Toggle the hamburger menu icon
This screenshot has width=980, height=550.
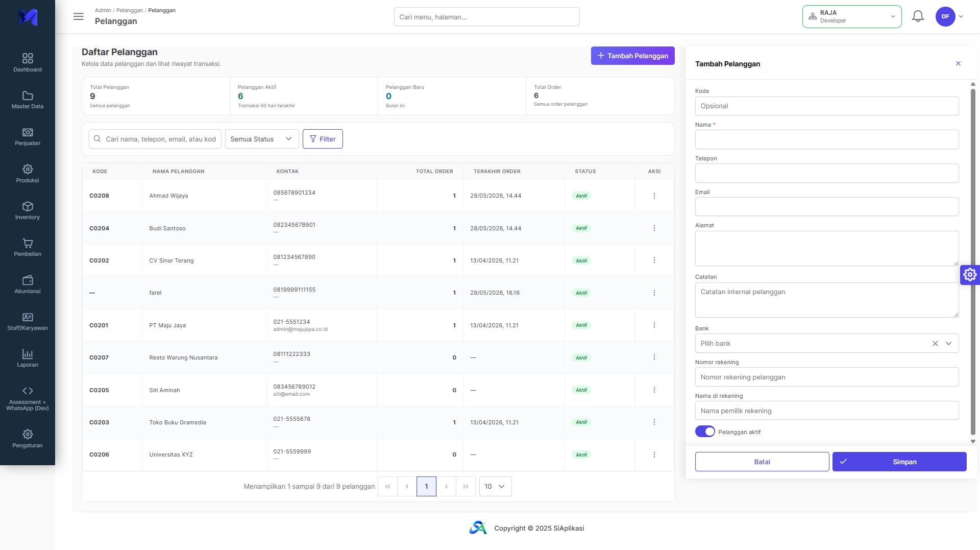[x=79, y=16]
